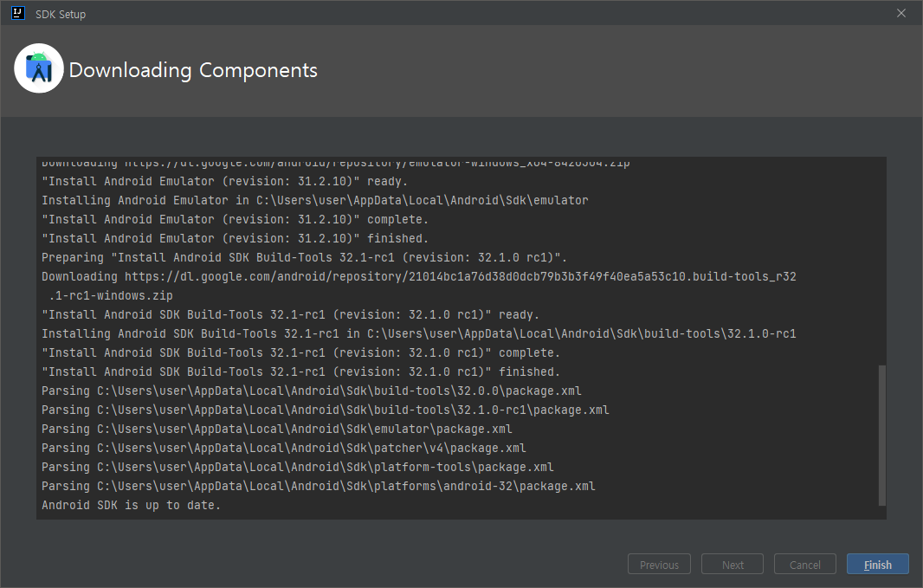Click the line parsing platforms\android-32\package.xml

pos(319,486)
